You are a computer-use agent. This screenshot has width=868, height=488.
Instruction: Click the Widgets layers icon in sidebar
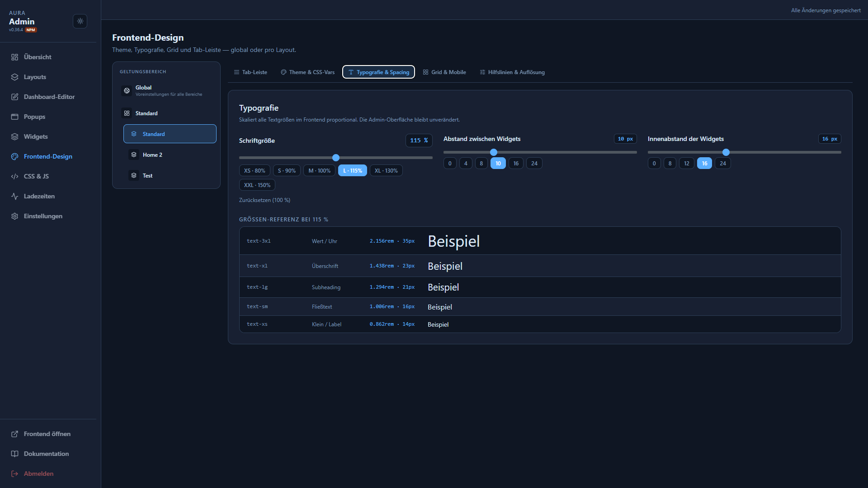[x=14, y=136]
